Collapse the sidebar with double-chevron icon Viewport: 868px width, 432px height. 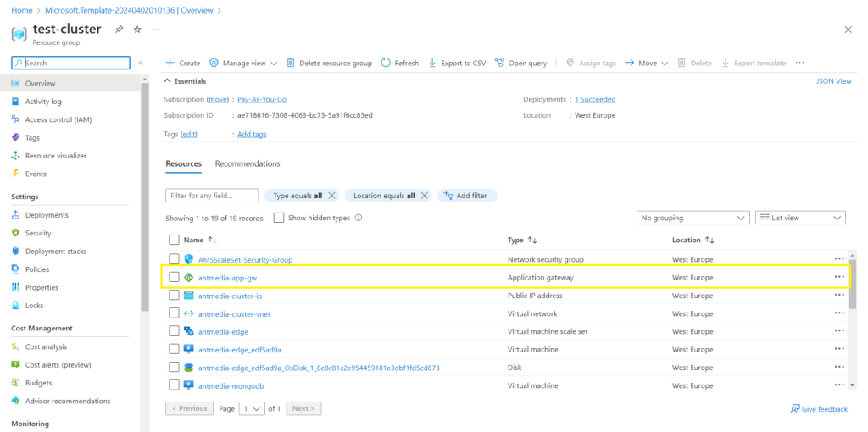(x=141, y=63)
